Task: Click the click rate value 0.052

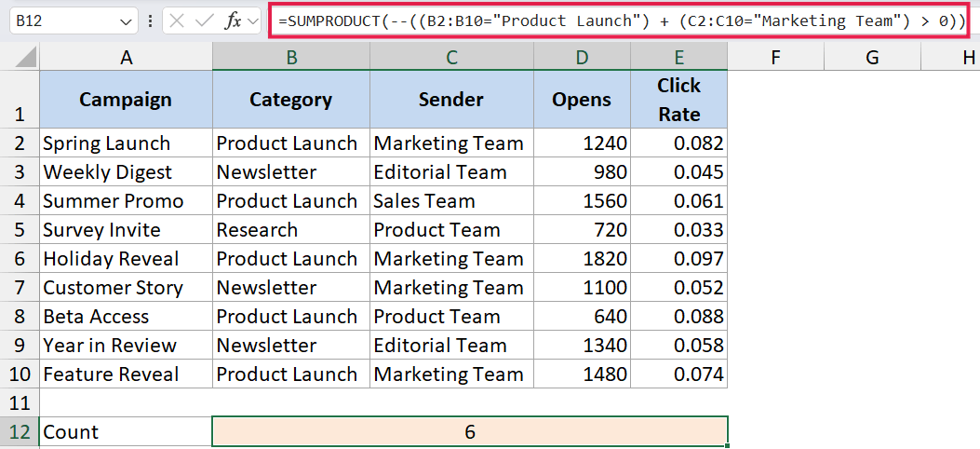Action: pos(679,288)
